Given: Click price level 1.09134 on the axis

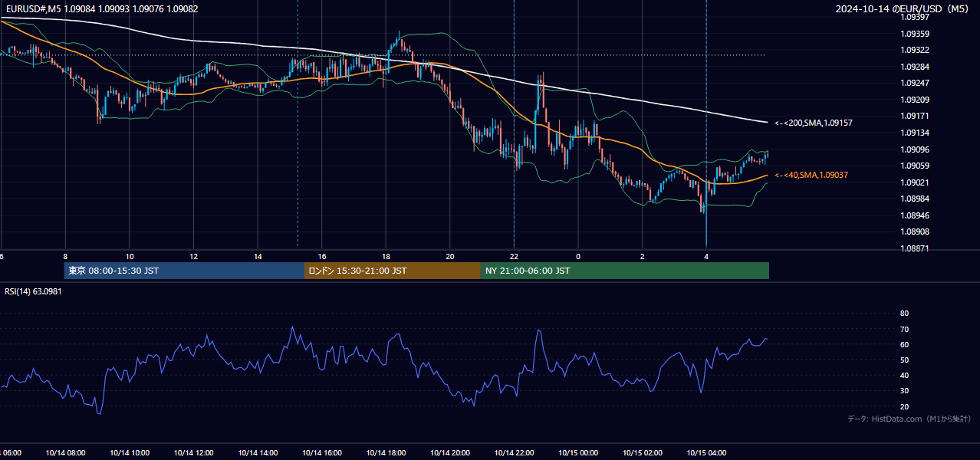Looking at the screenshot, I should coord(915,133).
